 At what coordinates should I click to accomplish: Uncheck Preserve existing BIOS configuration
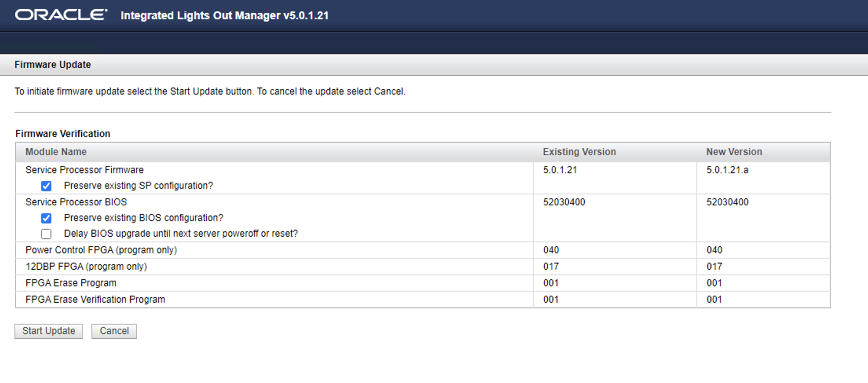(x=46, y=218)
